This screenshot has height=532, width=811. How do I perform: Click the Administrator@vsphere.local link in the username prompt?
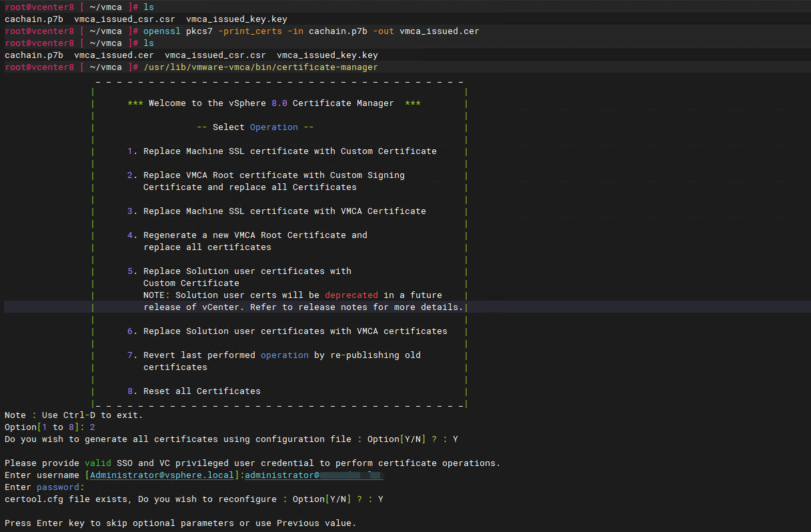point(162,475)
